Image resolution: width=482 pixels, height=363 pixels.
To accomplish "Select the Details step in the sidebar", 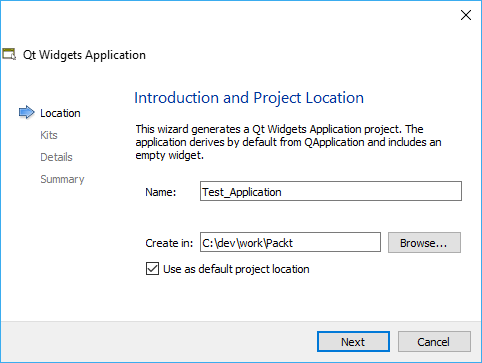I will pos(56,157).
